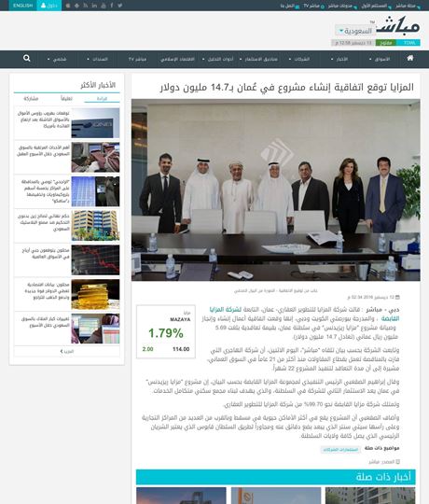Image resolution: width=429 pixels, height=504 pixels.
Task: Click the article headline about المزايا agreement
Action: click(x=286, y=87)
